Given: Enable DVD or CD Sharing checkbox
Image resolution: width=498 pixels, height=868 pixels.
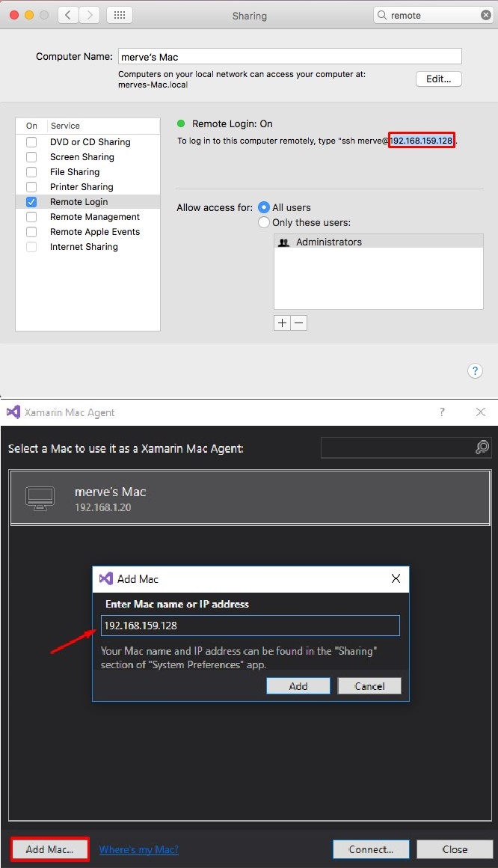Looking at the screenshot, I should (x=31, y=142).
